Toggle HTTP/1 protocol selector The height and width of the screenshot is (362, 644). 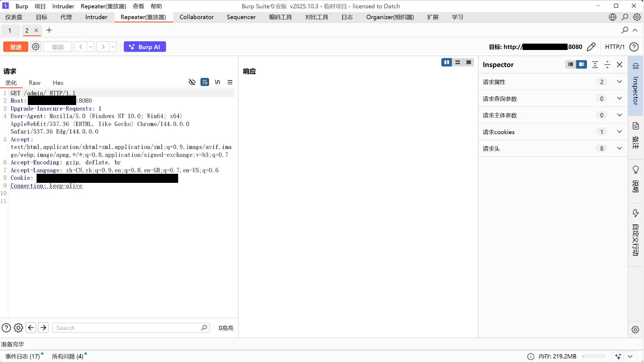tap(614, 47)
